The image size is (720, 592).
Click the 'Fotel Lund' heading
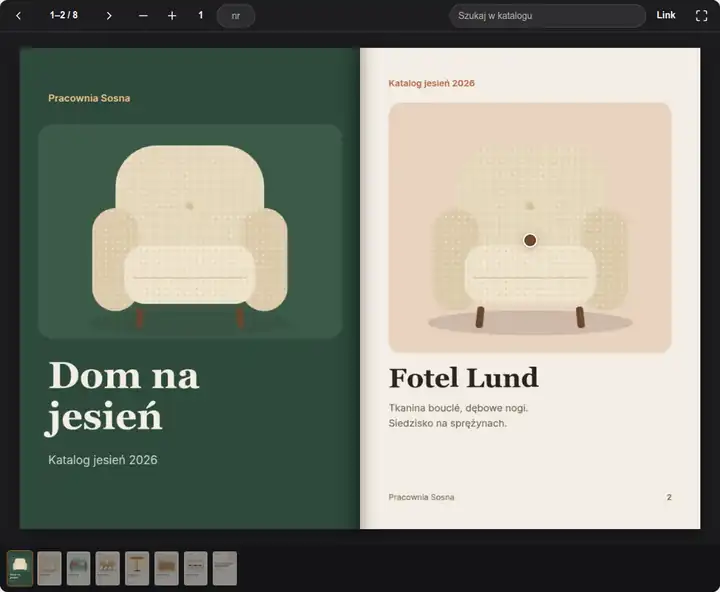(x=463, y=378)
